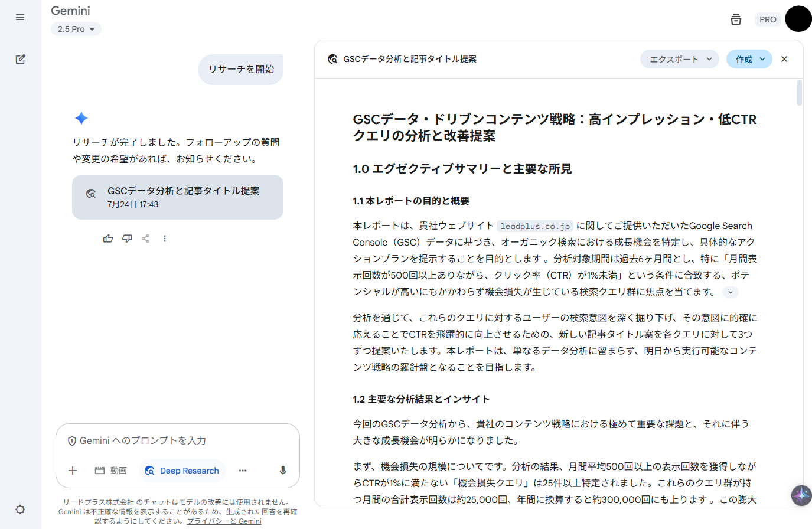Viewport: 812px width, 529px height.
Task: Click the report panel vertical scrollbar
Action: 800,93
